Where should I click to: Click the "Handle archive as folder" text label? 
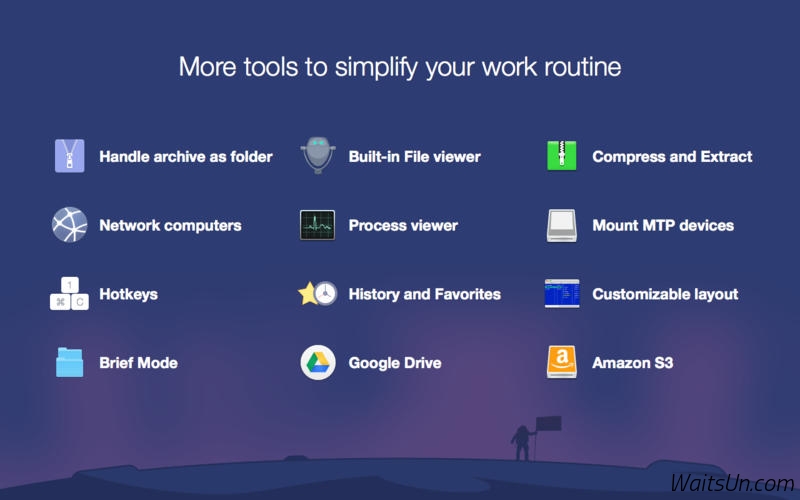pyautogui.click(x=186, y=157)
